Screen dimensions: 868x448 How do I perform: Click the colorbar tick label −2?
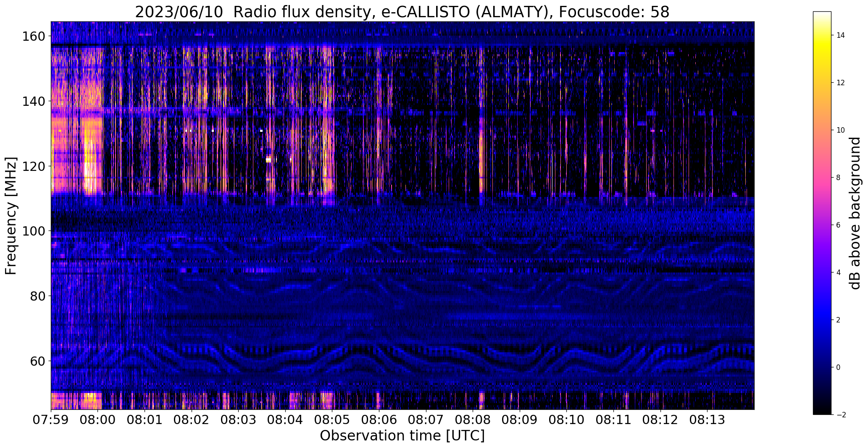840,415
